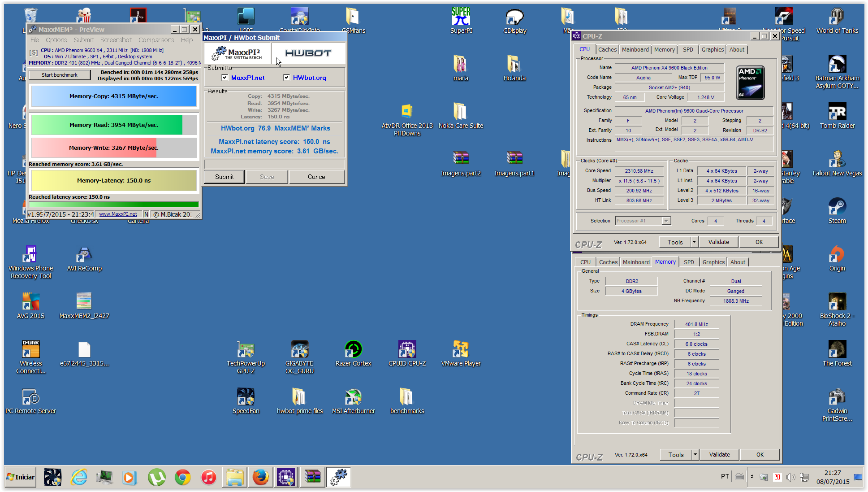The height and width of the screenshot is (492, 868).
Task: Open the SuperPI desktop icon
Action: 461,21
